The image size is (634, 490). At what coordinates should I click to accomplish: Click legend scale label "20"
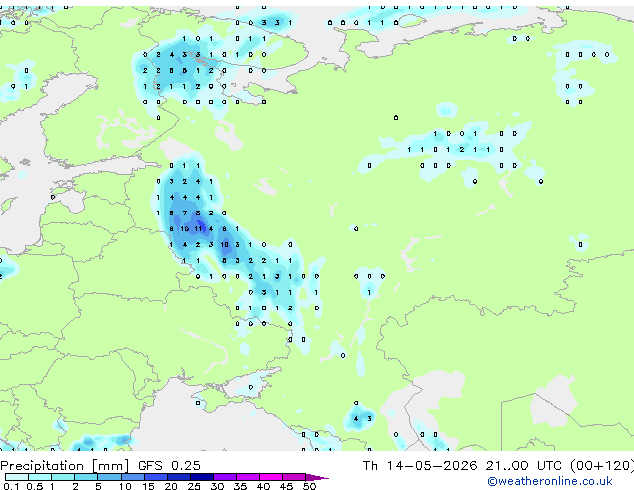click(171, 486)
